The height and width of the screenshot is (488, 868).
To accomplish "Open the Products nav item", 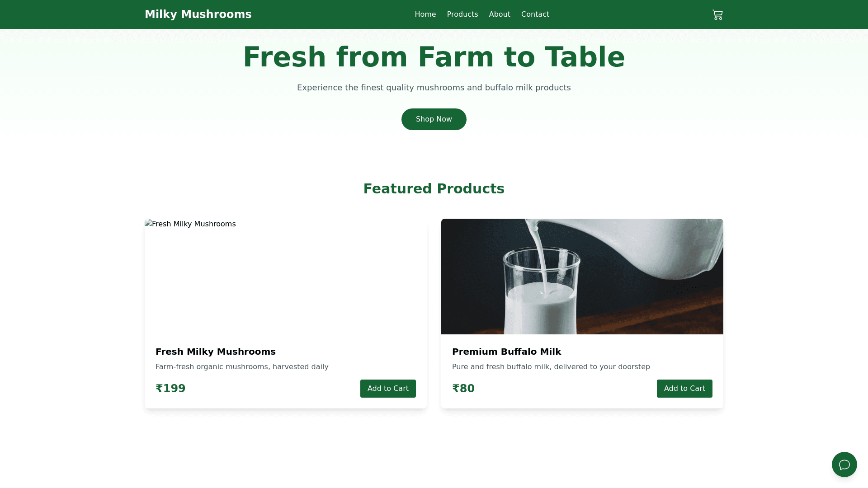I will 462,14.
